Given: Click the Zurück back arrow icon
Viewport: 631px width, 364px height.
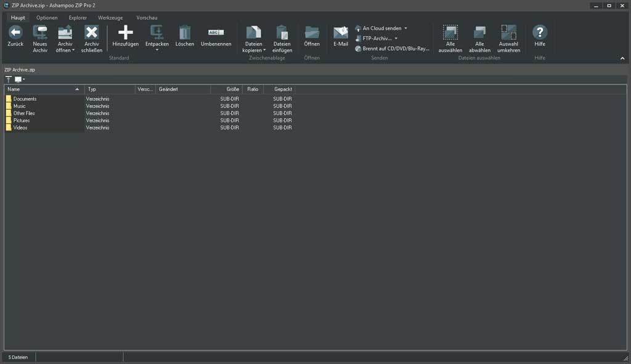Looking at the screenshot, I should (15, 32).
